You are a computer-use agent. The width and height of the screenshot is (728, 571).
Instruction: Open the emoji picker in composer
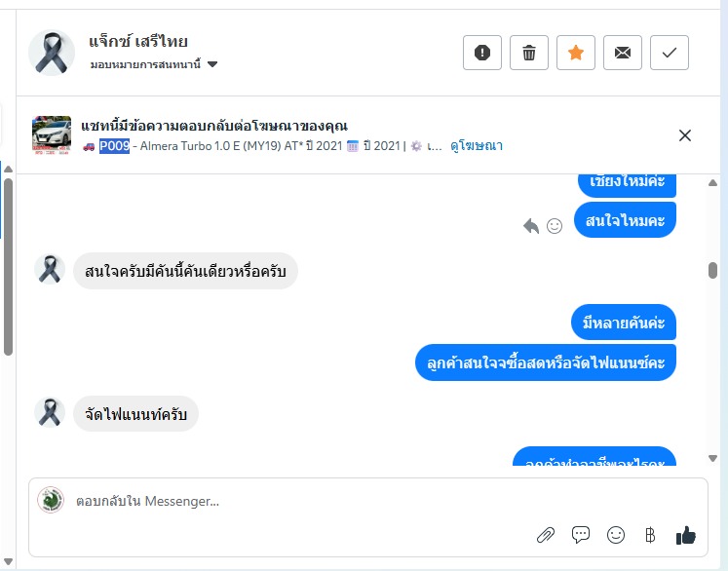[x=616, y=534]
